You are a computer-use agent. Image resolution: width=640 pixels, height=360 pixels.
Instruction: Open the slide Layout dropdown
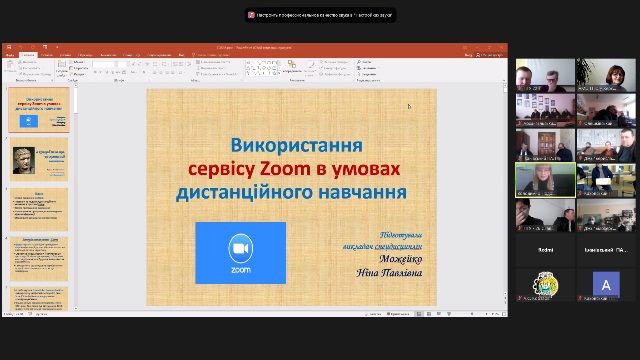(x=78, y=62)
